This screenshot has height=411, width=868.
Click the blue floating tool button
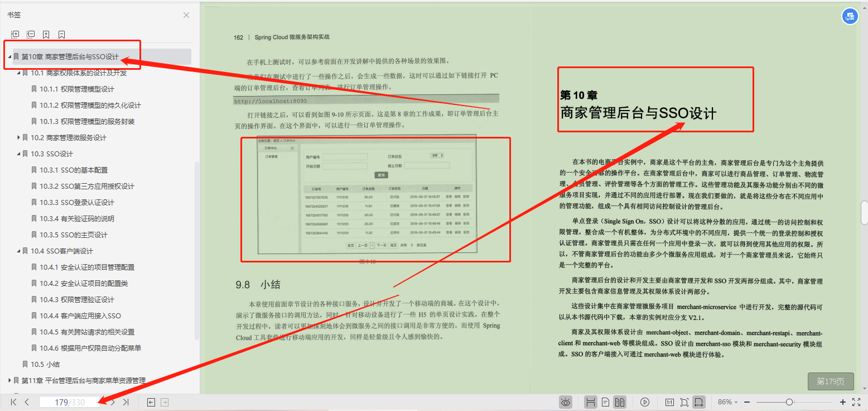850,16
